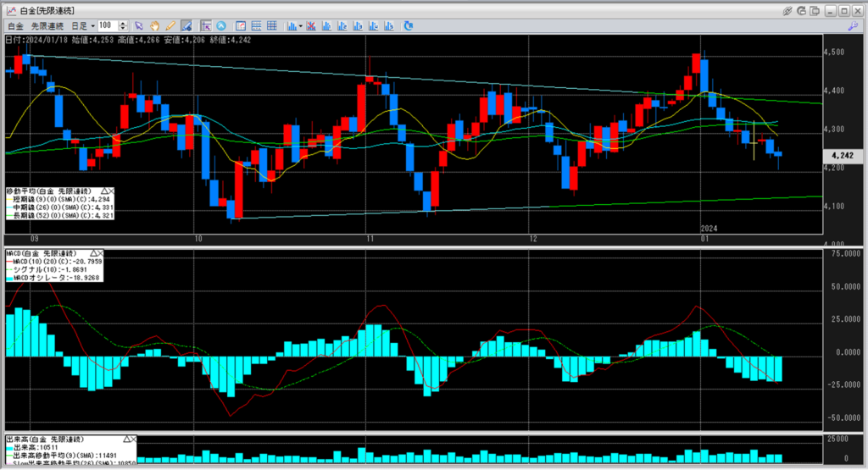868x470 pixels.
Task: Click the 先限連続 contract label in toolbar
Action: (x=47, y=26)
